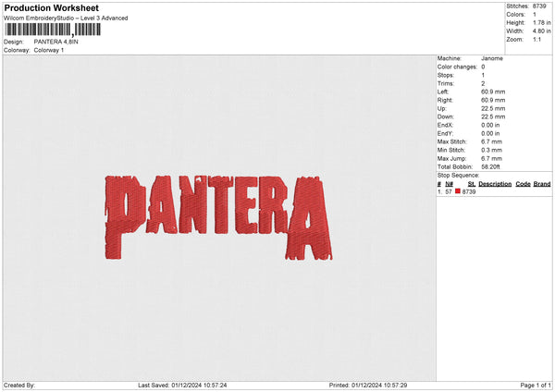Click the Page 1 of 1 indicator

tap(536, 386)
